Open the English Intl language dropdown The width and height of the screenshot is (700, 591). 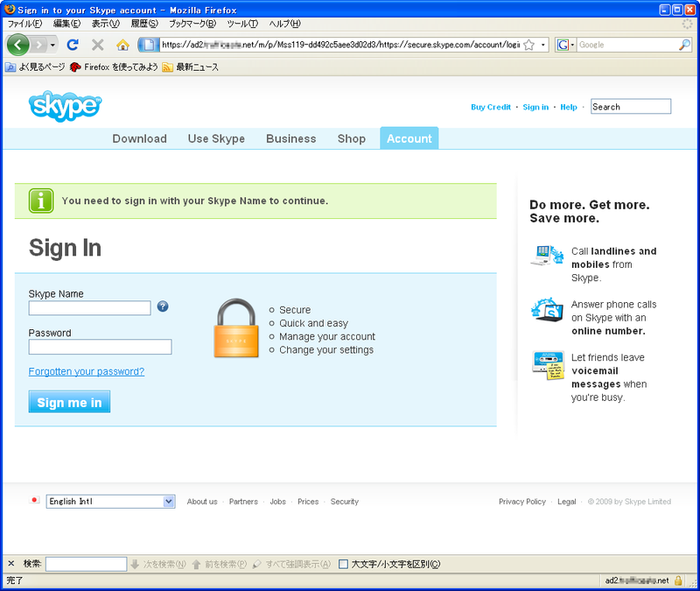coord(110,501)
